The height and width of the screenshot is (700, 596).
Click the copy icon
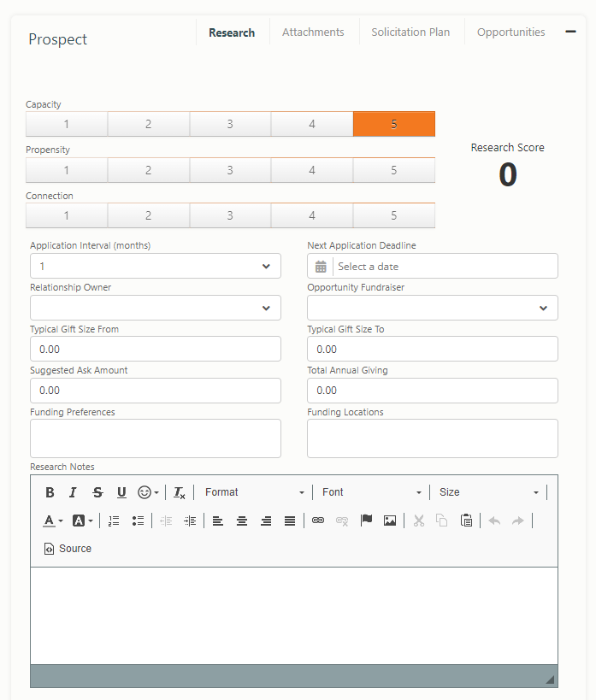(442, 521)
